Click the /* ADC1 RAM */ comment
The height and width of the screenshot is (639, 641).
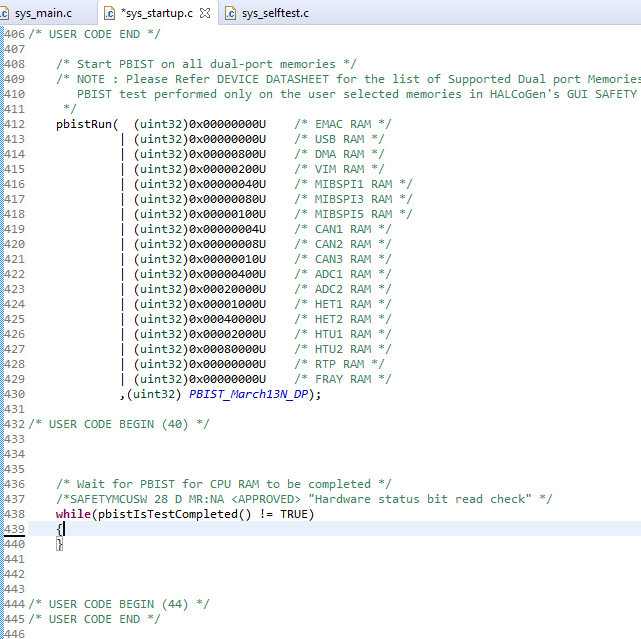pos(343,274)
